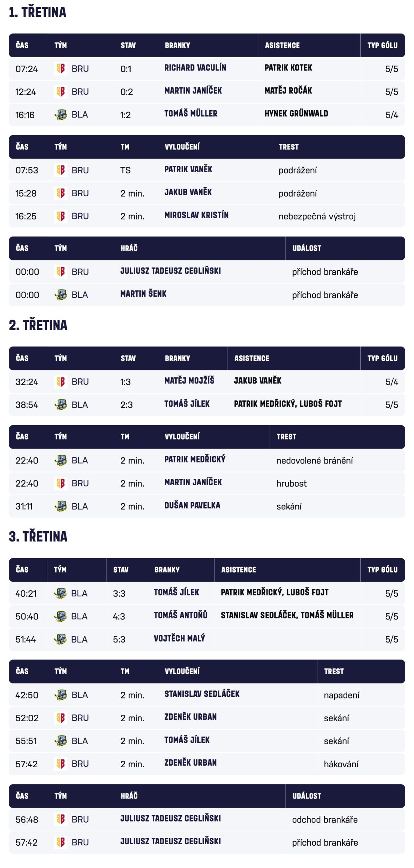Click the BRU team logo at 07:24 goal

coord(61,68)
